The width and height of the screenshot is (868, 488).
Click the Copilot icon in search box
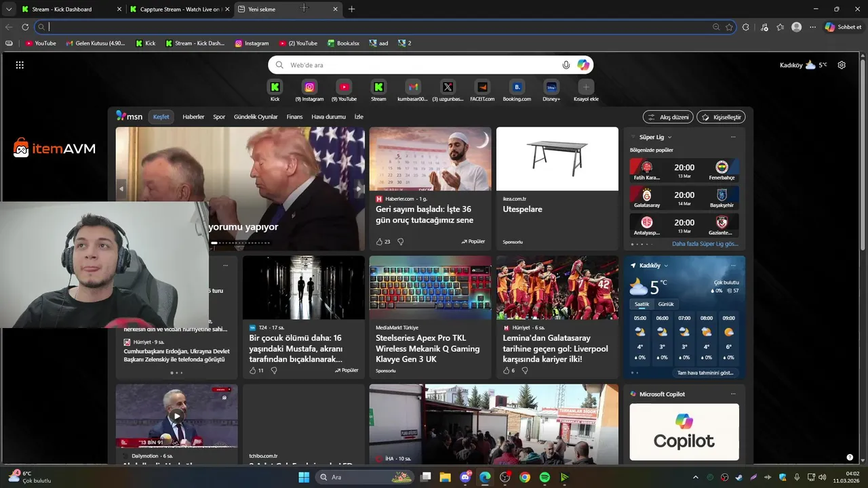[583, 65]
